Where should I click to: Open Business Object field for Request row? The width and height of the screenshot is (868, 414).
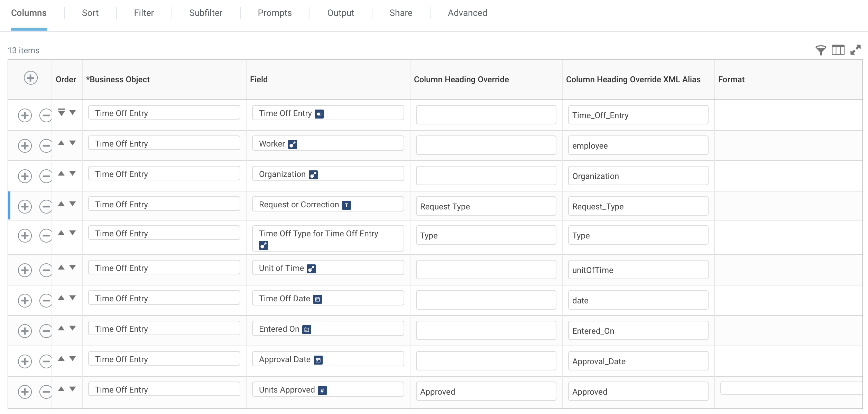[164, 204]
